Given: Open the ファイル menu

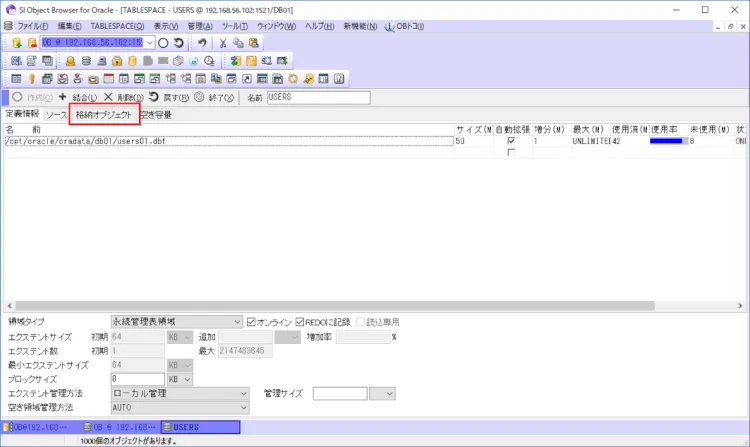Looking at the screenshot, I should tap(33, 26).
